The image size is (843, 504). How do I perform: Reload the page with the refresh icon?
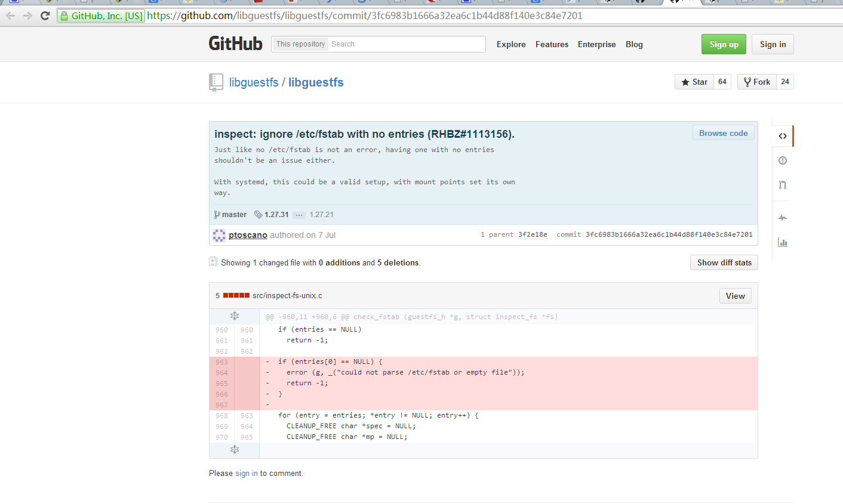point(45,16)
